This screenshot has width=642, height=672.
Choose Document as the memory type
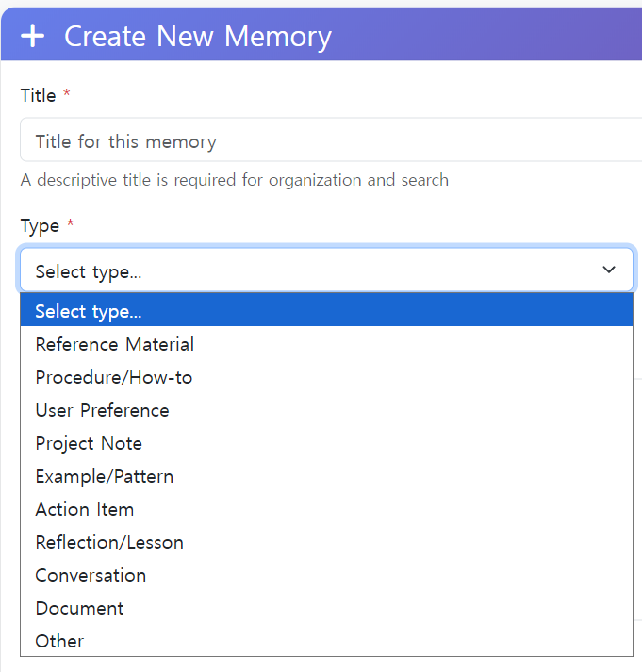(79, 608)
